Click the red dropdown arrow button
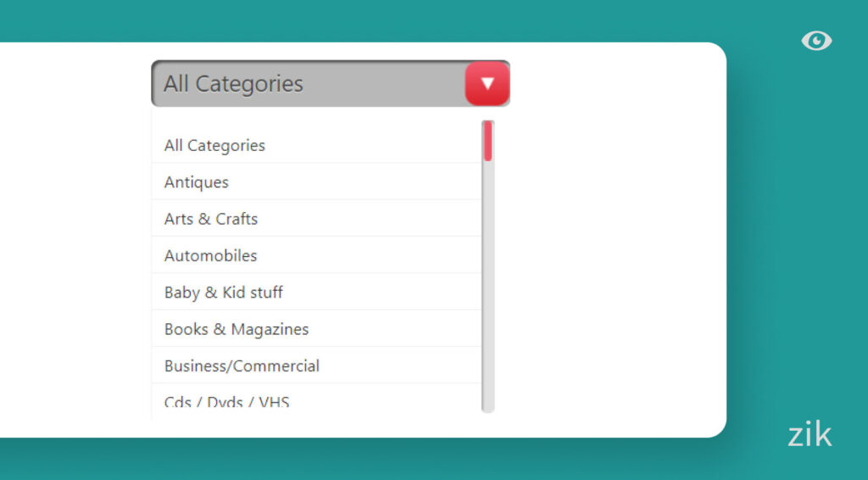The height and width of the screenshot is (480, 868). [x=487, y=84]
